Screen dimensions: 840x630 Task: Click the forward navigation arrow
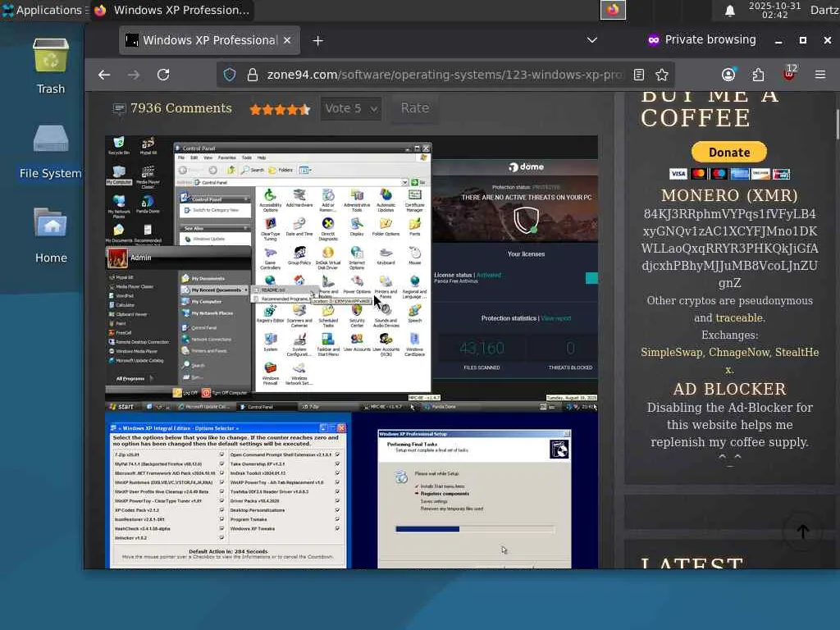(134, 75)
